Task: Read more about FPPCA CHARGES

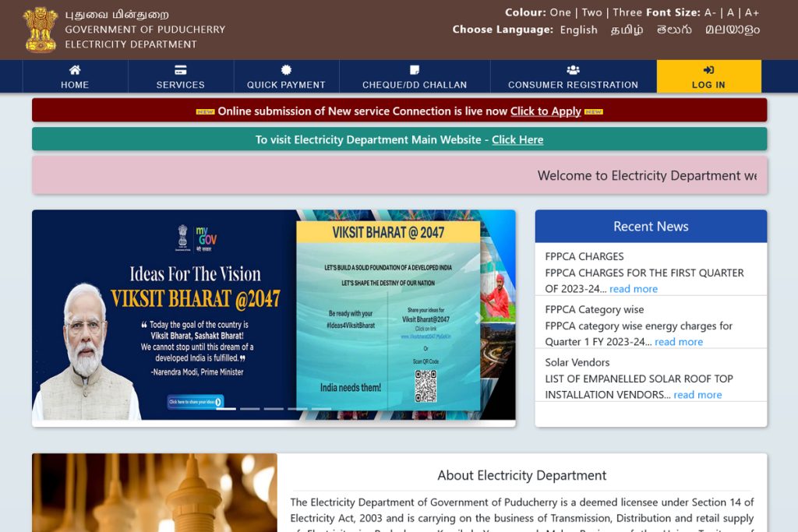Action: pyautogui.click(x=633, y=289)
